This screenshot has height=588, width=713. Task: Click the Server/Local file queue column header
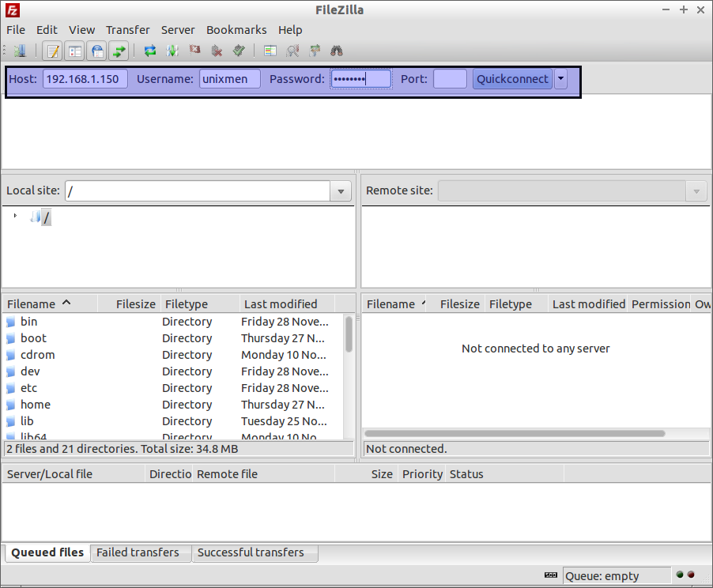pyautogui.click(x=74, y=474)
